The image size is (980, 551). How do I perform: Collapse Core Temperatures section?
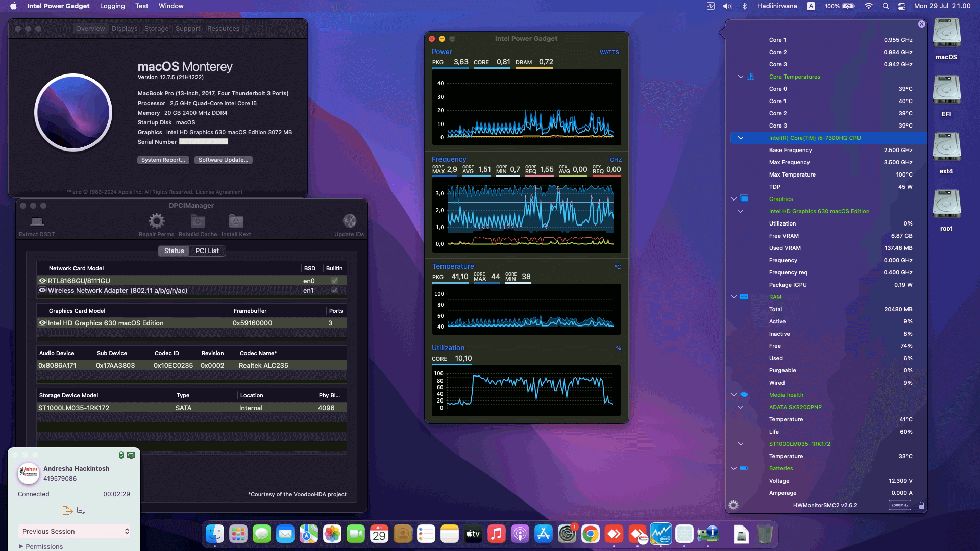pyautogui.click(x=741, y=77)
